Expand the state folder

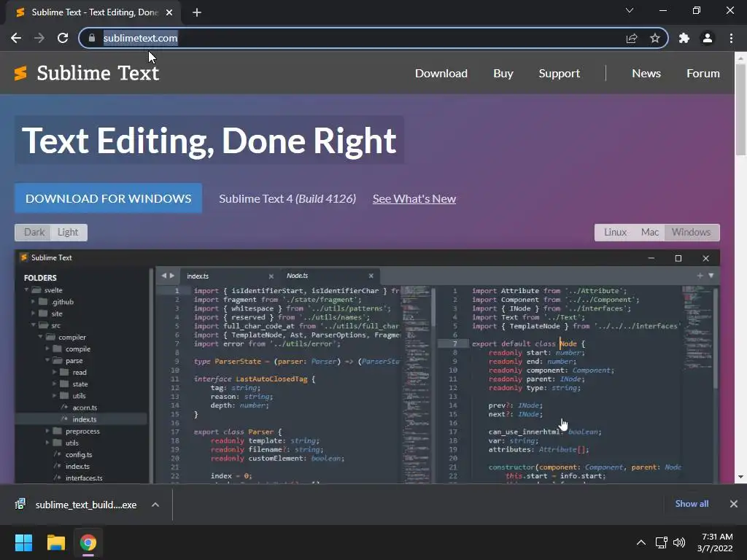point(54,384)
